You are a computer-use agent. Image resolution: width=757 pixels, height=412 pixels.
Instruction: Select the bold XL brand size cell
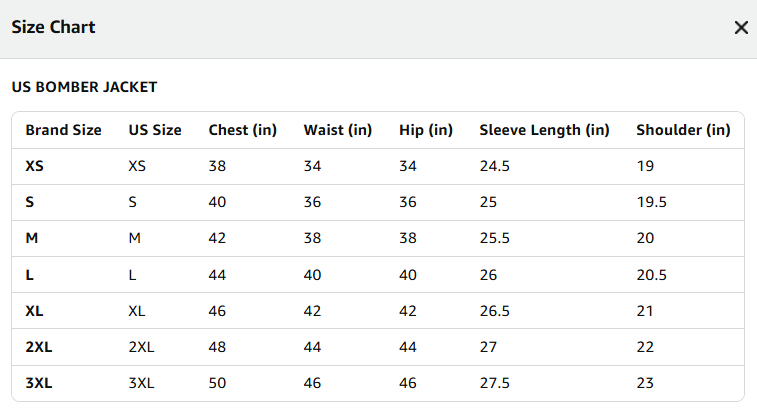tap(34, 311)
